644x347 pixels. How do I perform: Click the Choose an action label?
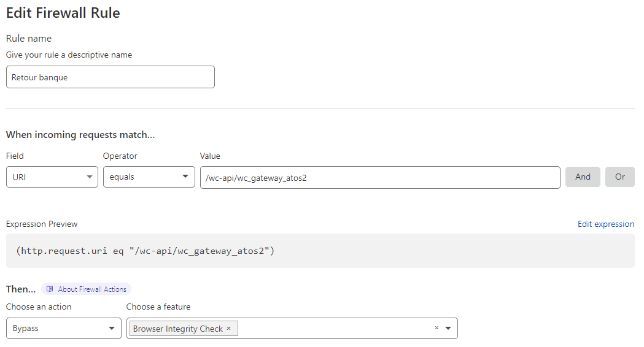point(39,307)
